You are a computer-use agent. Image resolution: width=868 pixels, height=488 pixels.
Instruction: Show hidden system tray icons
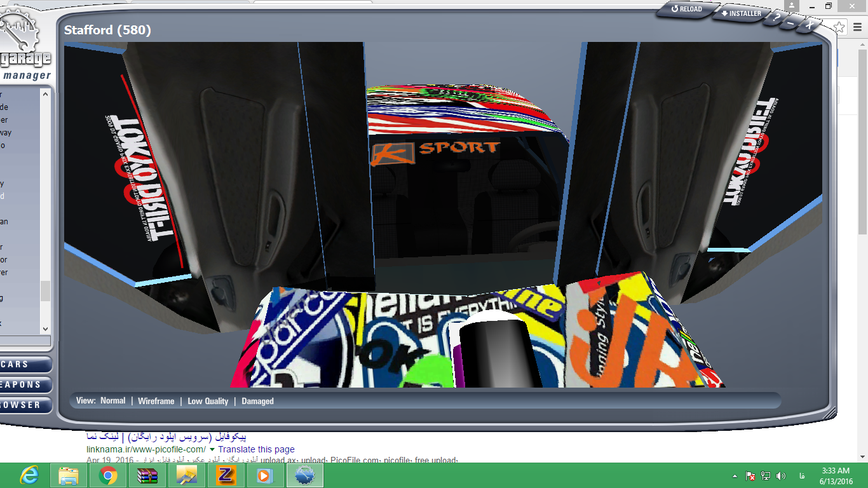[735, 476]
